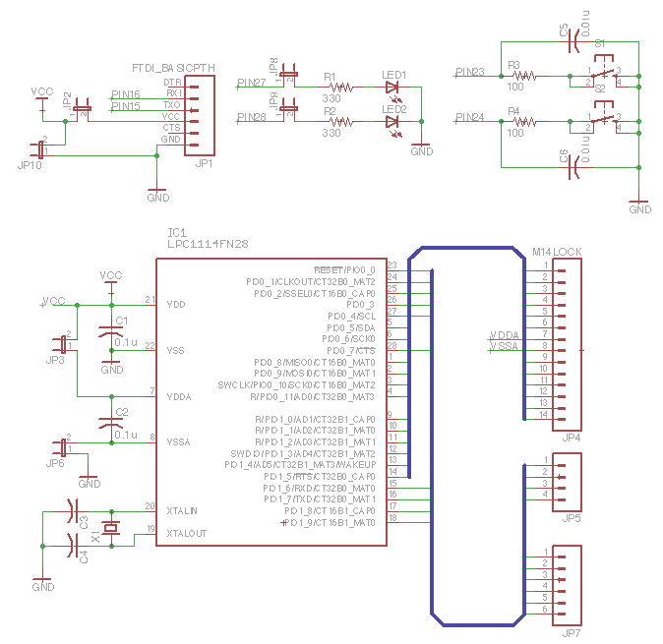Click the VDD pin label on IC1
This screenshot has height=644, width=663.
176,305
